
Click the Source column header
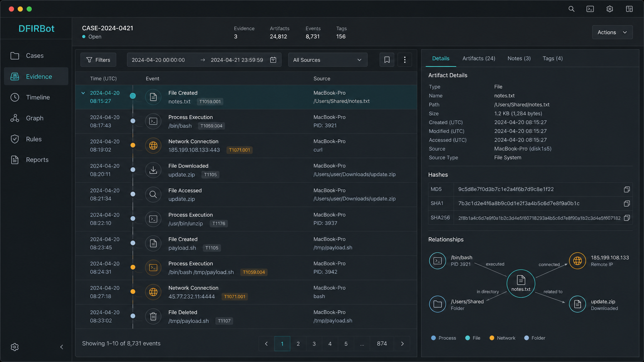pos(322,78)
